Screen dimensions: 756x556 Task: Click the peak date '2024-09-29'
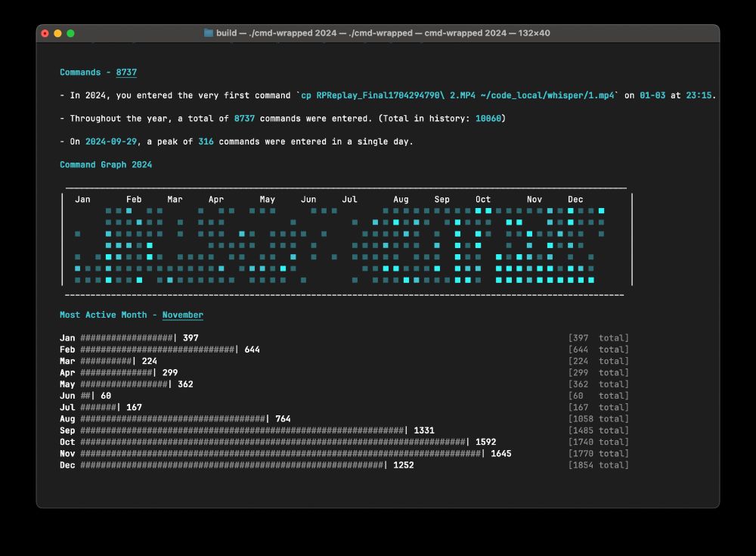[x=111, y=142]
